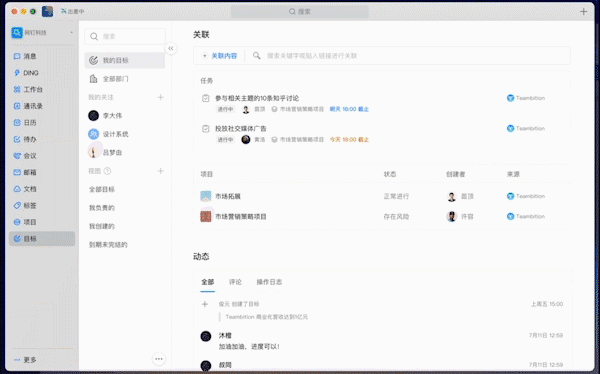Add a view via the plus beside 视图
600x374 pixels.
click(161, 171)
